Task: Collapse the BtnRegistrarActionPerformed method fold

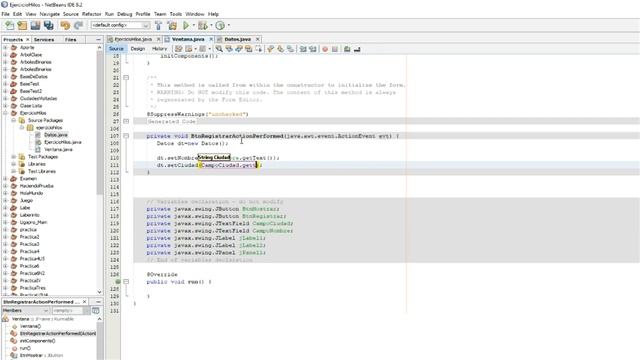Action: point(126,136)
